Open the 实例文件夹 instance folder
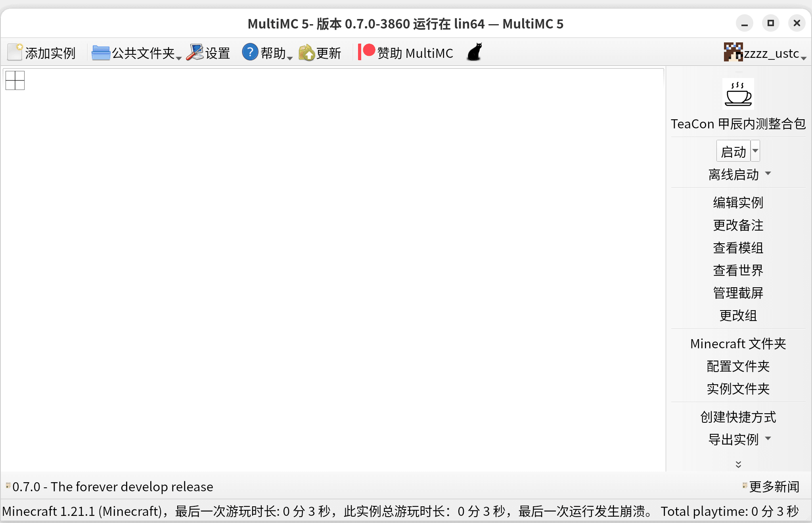Screen dimensions: 812x523 (x=738, y=389)
